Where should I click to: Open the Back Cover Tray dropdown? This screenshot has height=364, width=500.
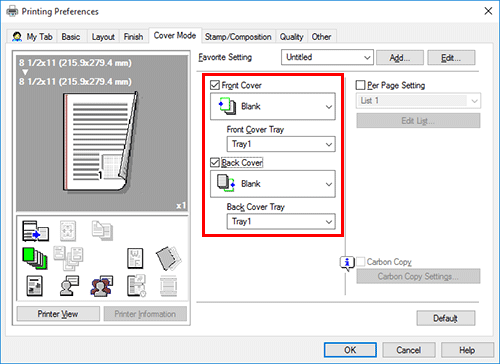281,221
